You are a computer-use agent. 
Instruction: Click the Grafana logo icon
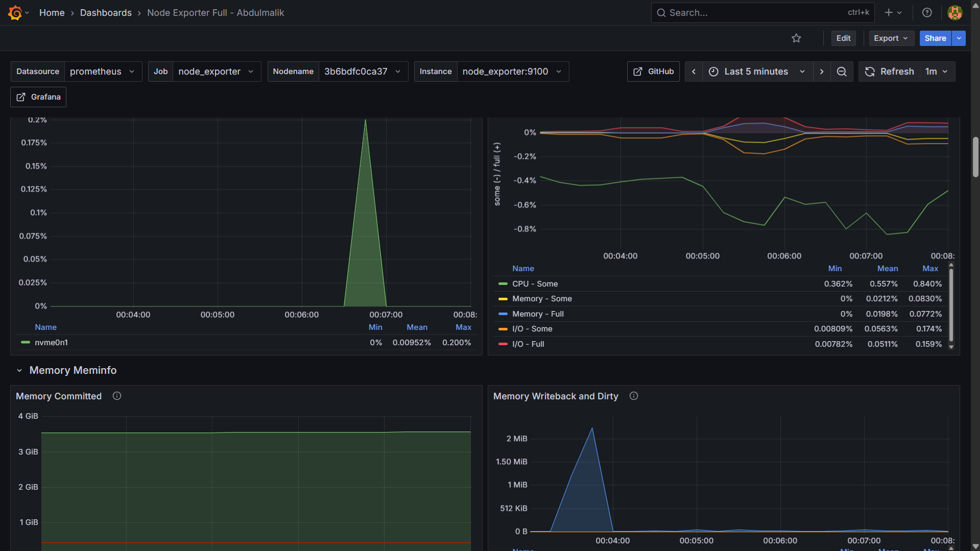(15, 13)
